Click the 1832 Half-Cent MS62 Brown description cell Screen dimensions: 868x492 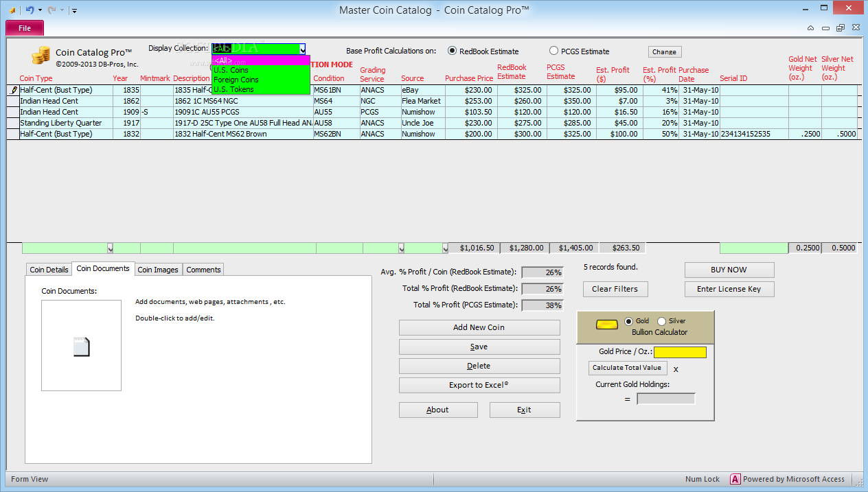click(243, 134)
